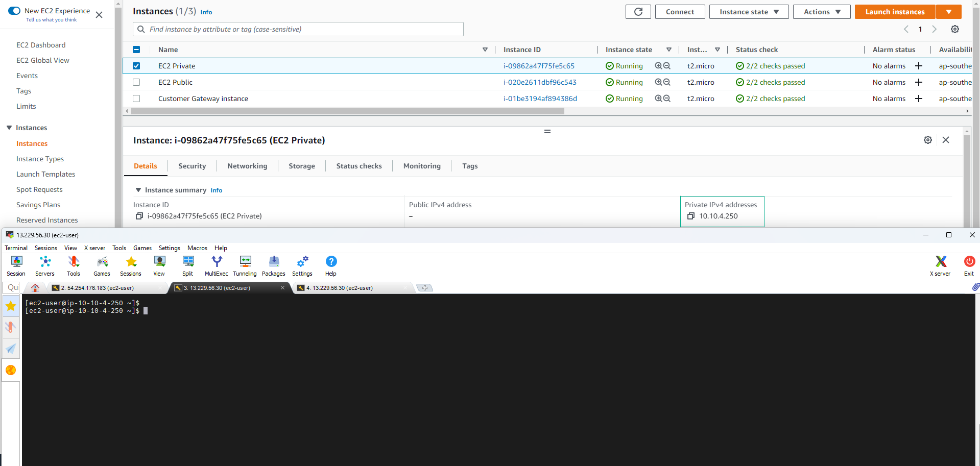The height and width of the screenshot is (466, 980).
Task: Go to next page of instances
Action: coord(935,29)
